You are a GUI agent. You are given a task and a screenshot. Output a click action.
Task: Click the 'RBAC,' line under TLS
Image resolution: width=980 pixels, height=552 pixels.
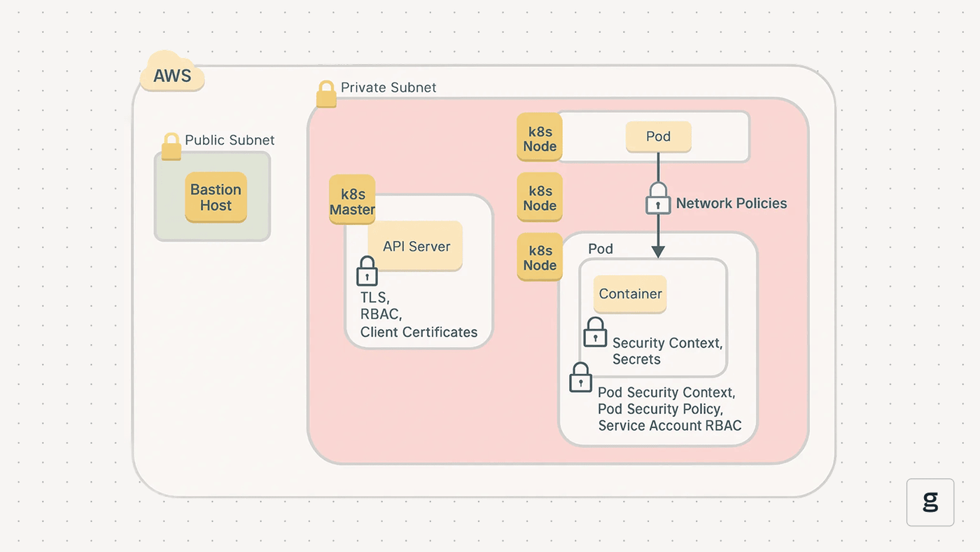pos(381,314)
